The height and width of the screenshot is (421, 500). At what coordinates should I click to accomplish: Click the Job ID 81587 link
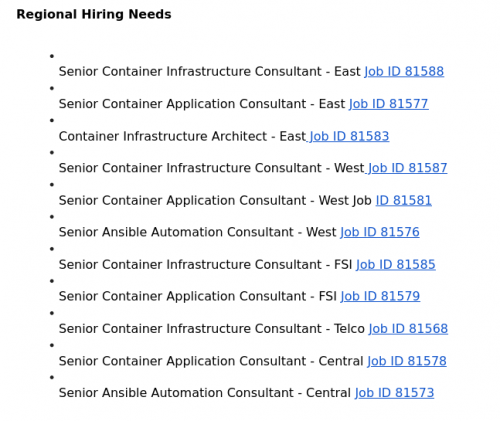click(406, 168)
